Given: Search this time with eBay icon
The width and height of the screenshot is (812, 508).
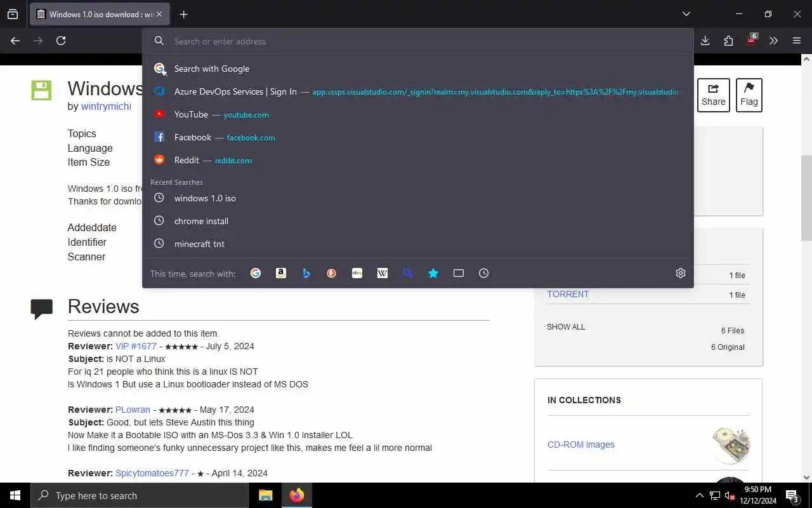Looking at the screenshot, I should [x=357, y=273].
